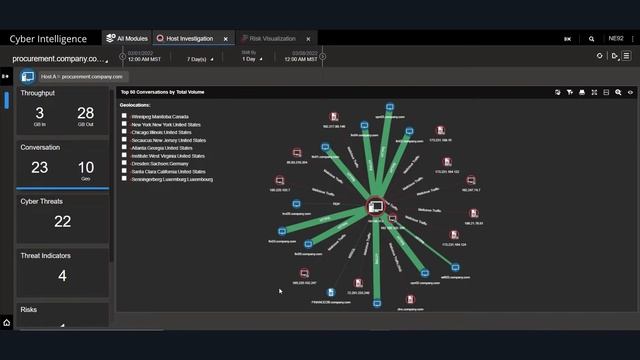Toggle the chart eye visibility icon
The image size is (640, 360).
click(631, 93)
